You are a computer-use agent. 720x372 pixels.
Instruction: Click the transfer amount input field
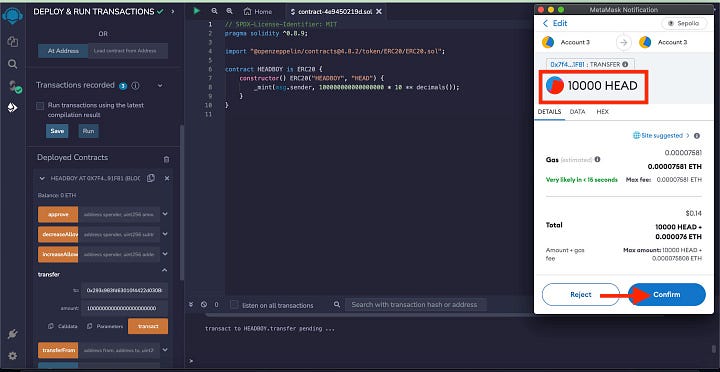click(x=124, y=308)
